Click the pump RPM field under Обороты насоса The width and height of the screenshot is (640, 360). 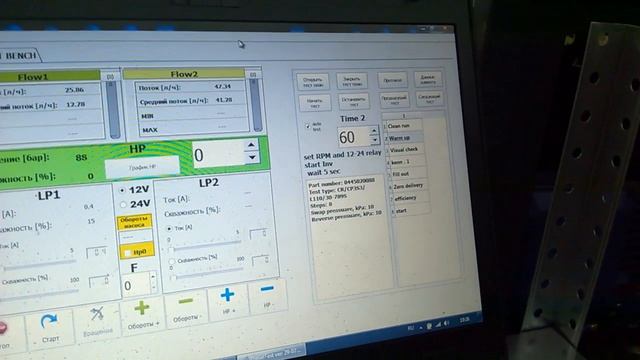click(x=136, y=237)
